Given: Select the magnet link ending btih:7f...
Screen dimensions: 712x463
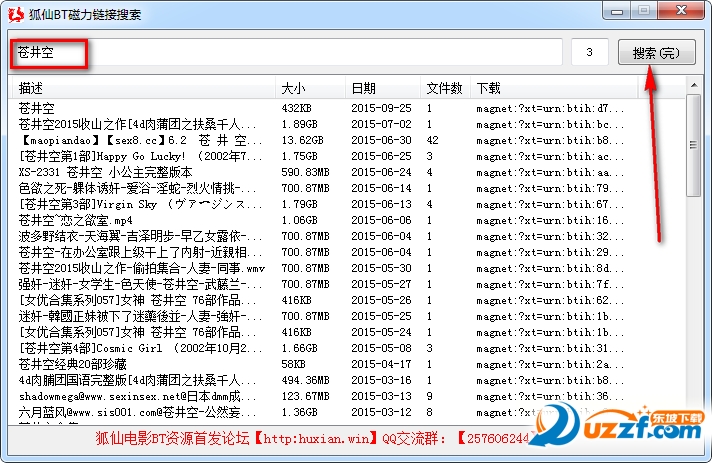Looking at the screenshot, I should (x=550, y=285).
